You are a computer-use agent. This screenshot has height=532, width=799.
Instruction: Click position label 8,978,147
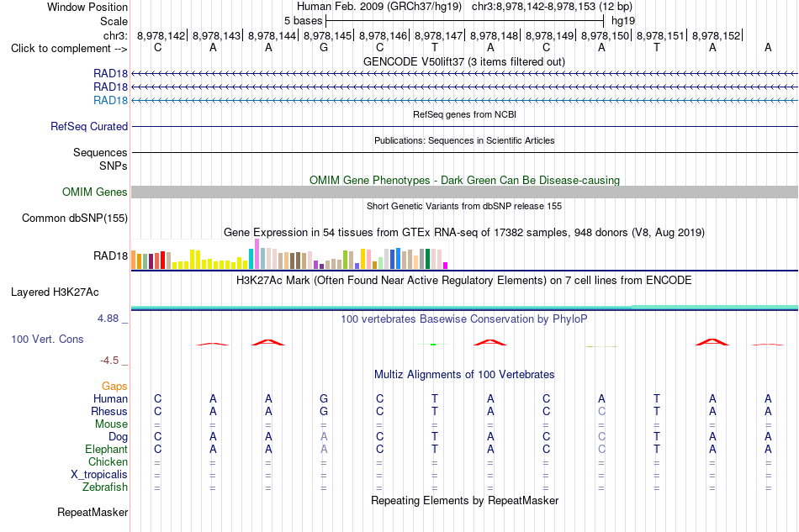pos(439,35)
